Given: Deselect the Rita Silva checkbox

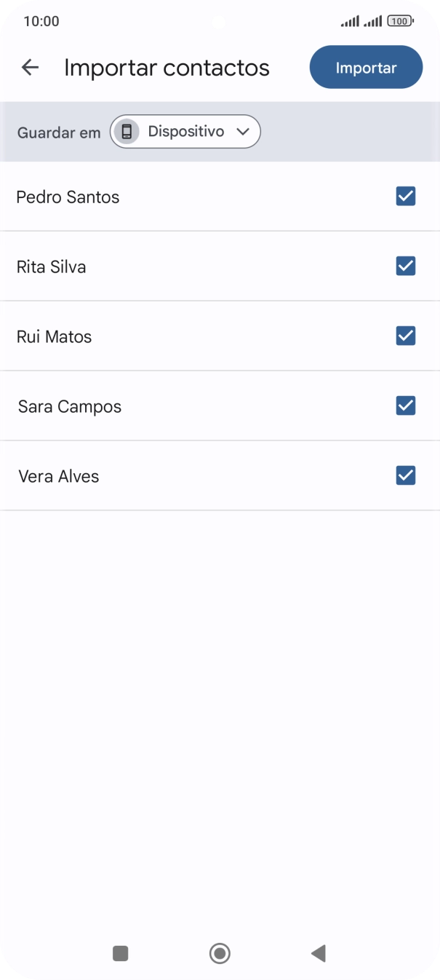Looking at the screenshot, I should (x=405, y=266).
